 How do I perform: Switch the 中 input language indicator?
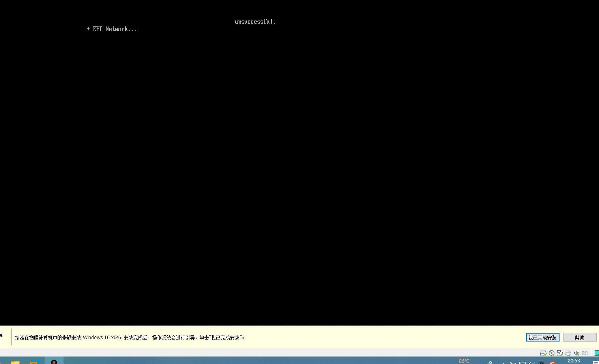pos(541,362)
